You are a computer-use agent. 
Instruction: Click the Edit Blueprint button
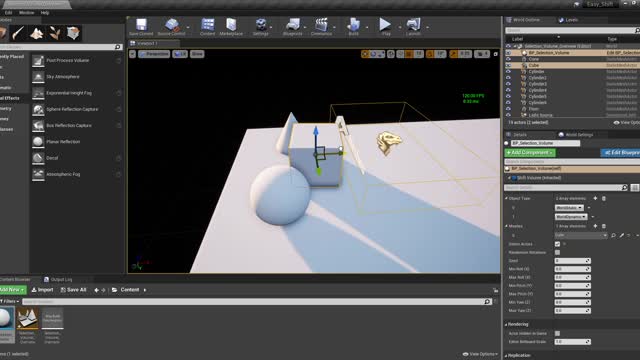[x=621, y=153]
